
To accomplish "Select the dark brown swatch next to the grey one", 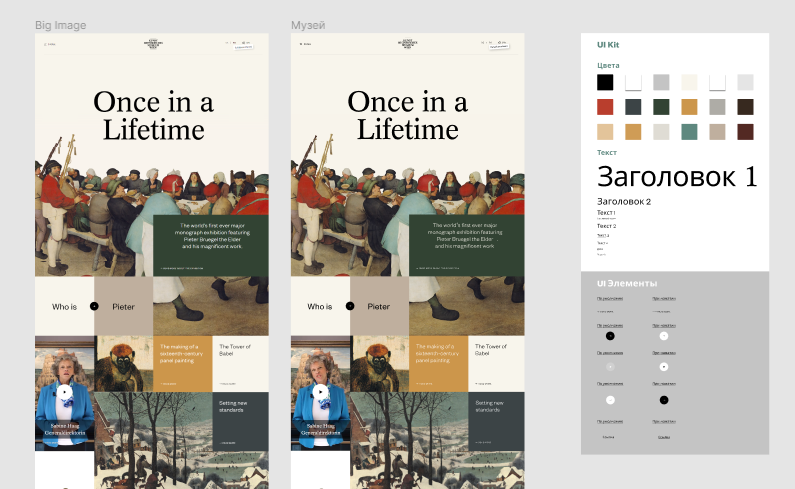I will [x=745, y=107].
